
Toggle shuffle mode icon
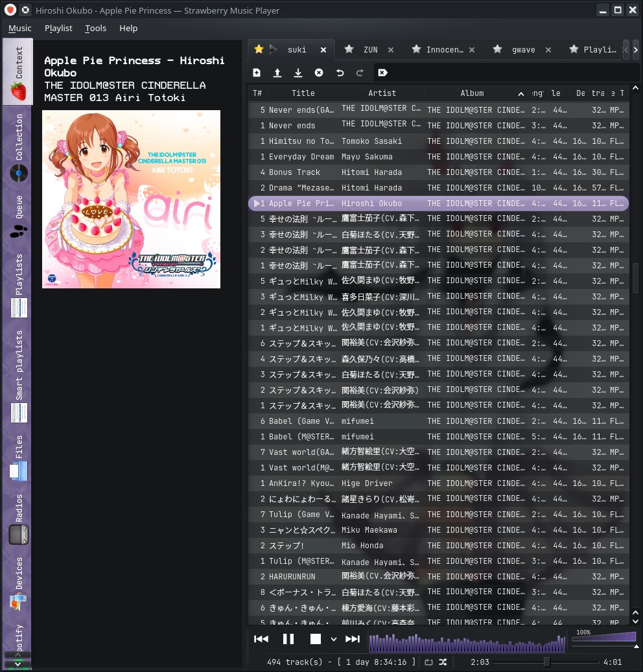443,662
